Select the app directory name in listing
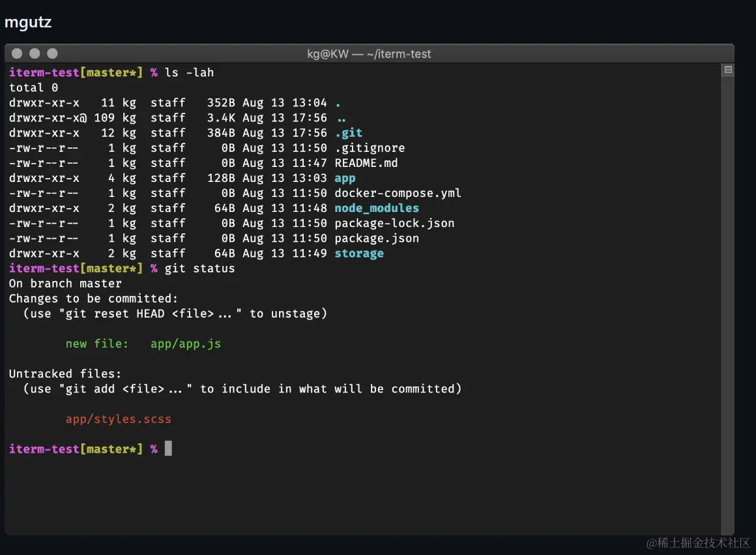The image size is (756, 555). 345,179
